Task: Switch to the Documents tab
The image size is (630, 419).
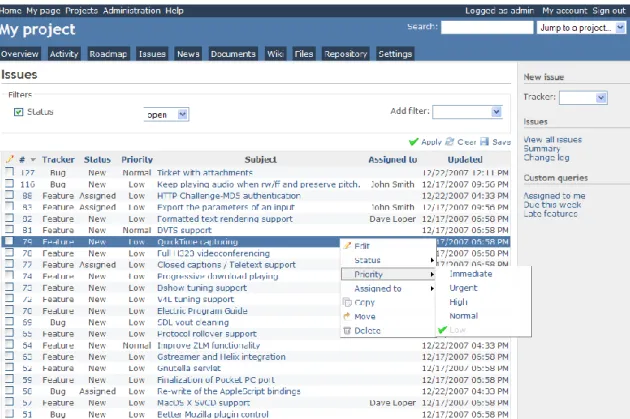Action: pos(233,54)
